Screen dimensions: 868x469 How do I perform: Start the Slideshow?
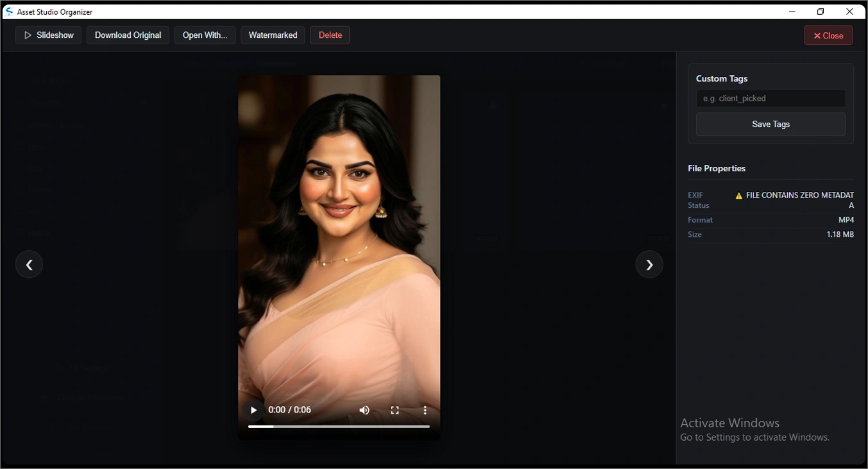coord(48,35)
